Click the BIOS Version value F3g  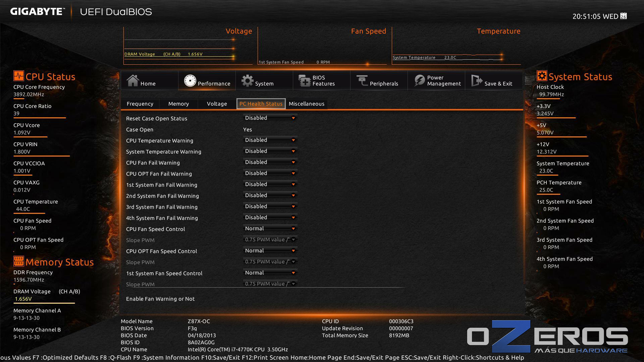tap(192, 328)
